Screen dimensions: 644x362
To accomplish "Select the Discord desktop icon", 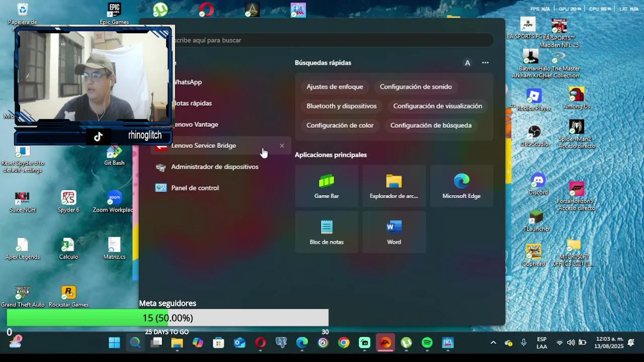I will [x=538, y=185].
